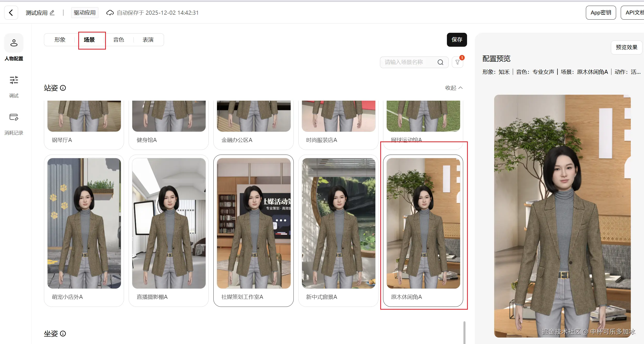Viewport: 644px width, 344px height.
Task: Switch to the 表演 tab
Action: point(148,40)
